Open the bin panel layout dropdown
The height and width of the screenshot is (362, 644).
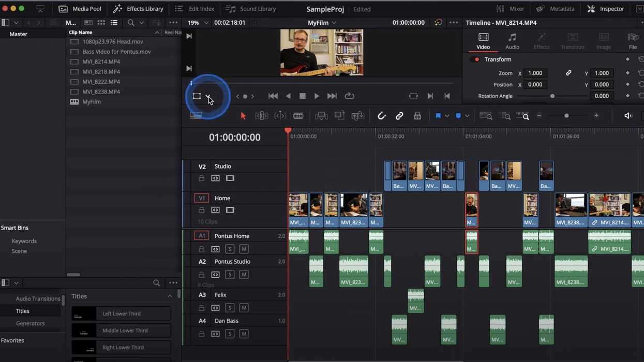point(16,23)
